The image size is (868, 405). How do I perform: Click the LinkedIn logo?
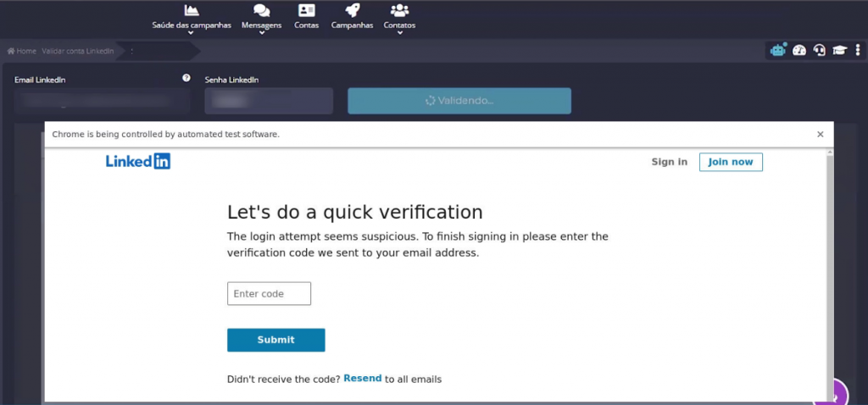point(138,161)
